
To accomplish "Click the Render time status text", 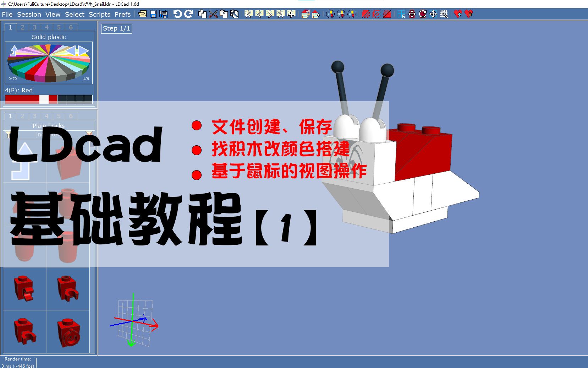I will coord(18,359).
